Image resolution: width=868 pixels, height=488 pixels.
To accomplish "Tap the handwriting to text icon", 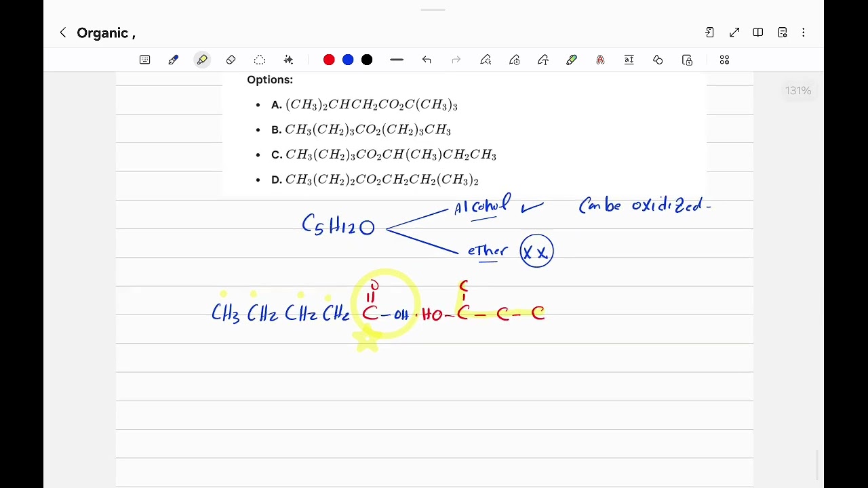I will (543, 60).
